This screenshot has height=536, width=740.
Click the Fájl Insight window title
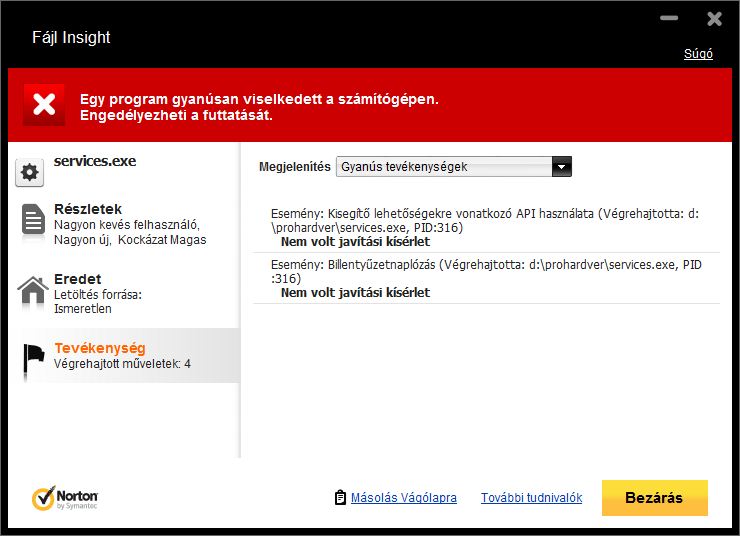[71, 37]
